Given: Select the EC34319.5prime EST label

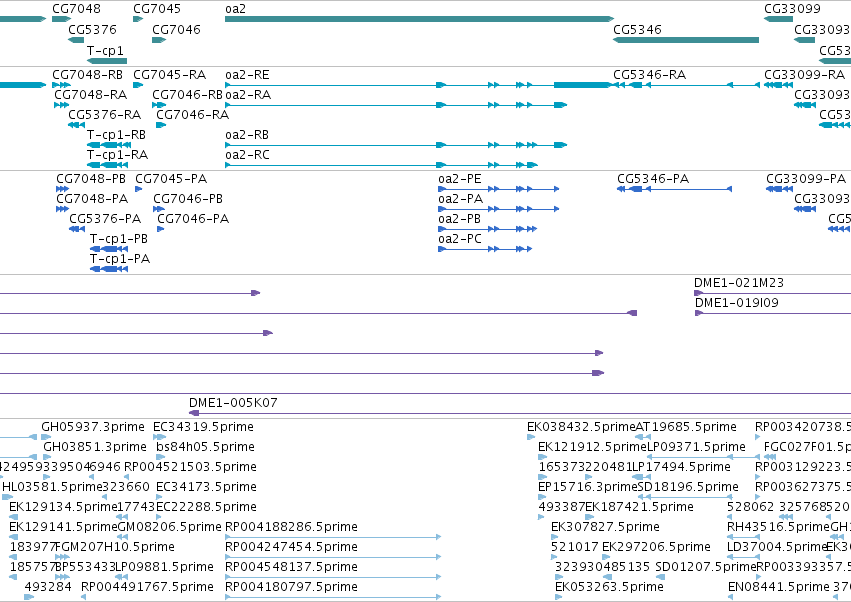Looking at the screenshot, I should click(x=204, y=427).
